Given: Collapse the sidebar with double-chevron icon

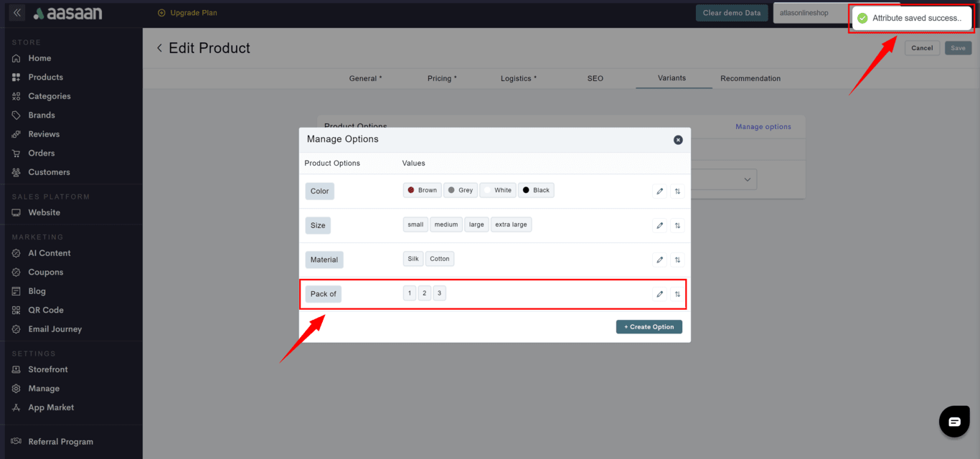Looking at the screenshot, I should [17, 13].
